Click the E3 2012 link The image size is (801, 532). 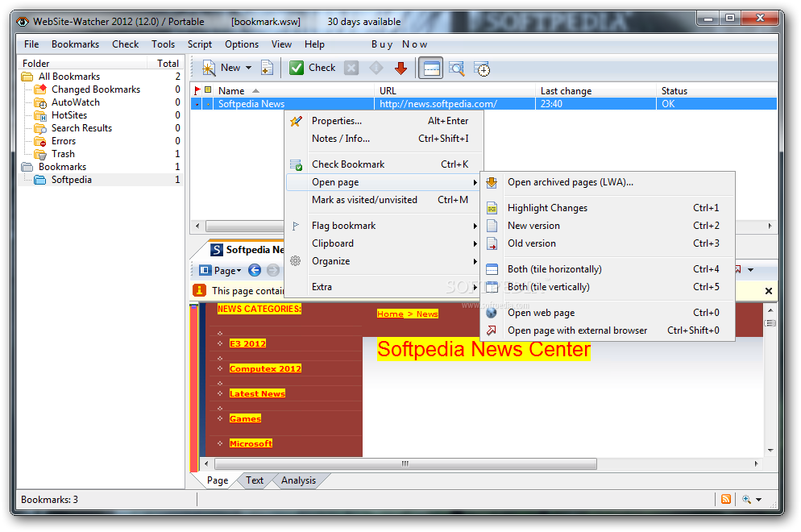(247, 343)
